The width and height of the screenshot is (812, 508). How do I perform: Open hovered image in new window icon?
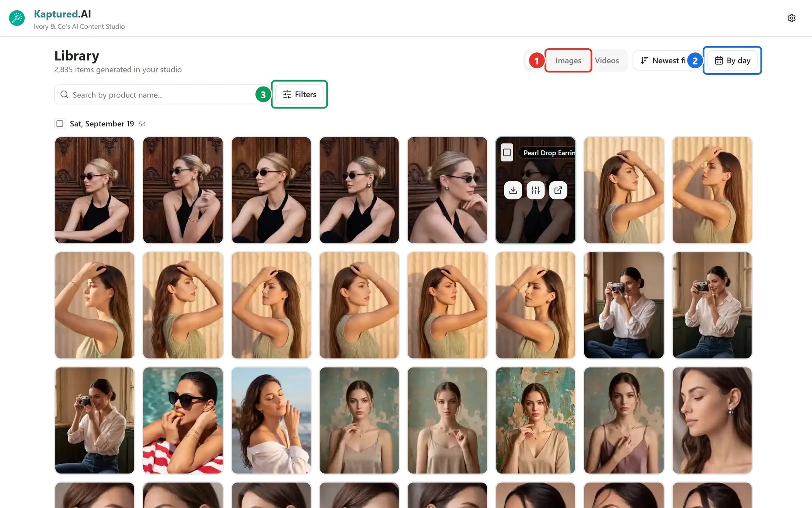558,190
